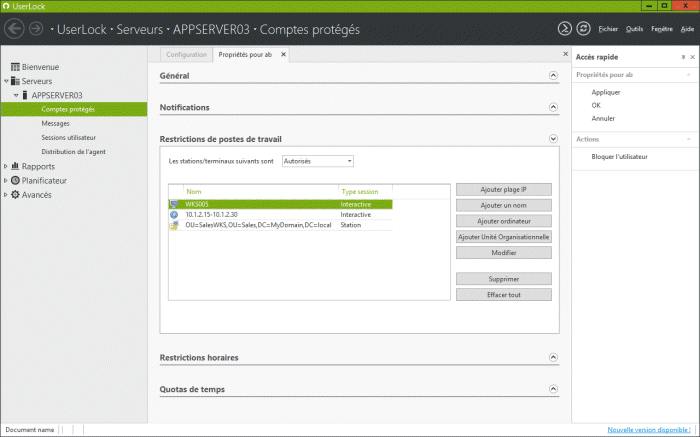Click Bloquer l'utilisateur action
Image resolution: width=700 pixels, height=437 pixels.
pyautogui.click(x=620, y=157)
